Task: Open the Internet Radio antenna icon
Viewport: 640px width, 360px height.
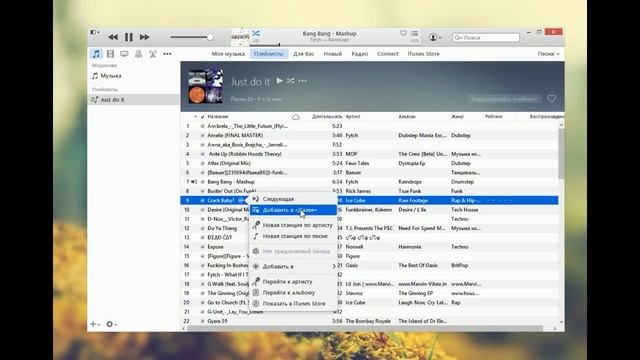Action: click(x=153, y=54)
